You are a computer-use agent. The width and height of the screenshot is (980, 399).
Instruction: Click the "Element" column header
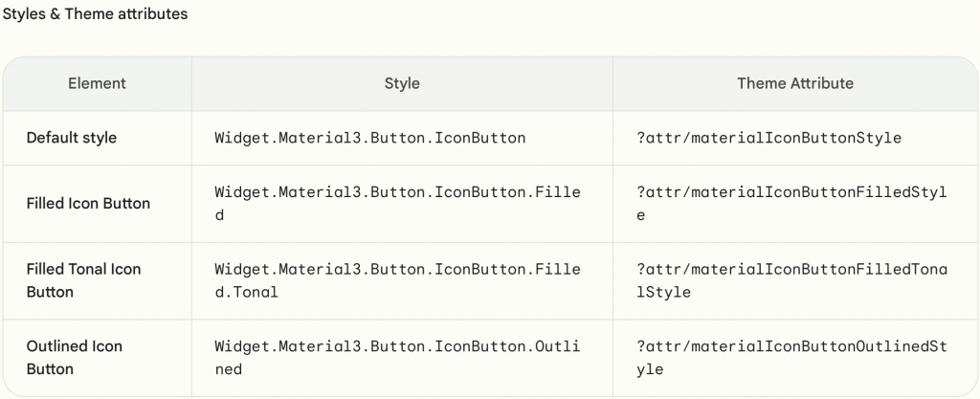click(97, 83)
